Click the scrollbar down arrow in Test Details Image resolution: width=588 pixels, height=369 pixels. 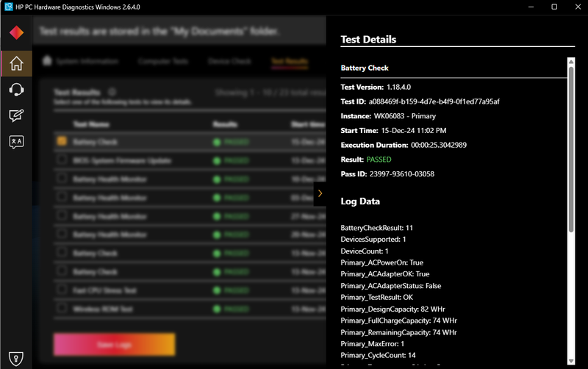click(x=571, y=361)
